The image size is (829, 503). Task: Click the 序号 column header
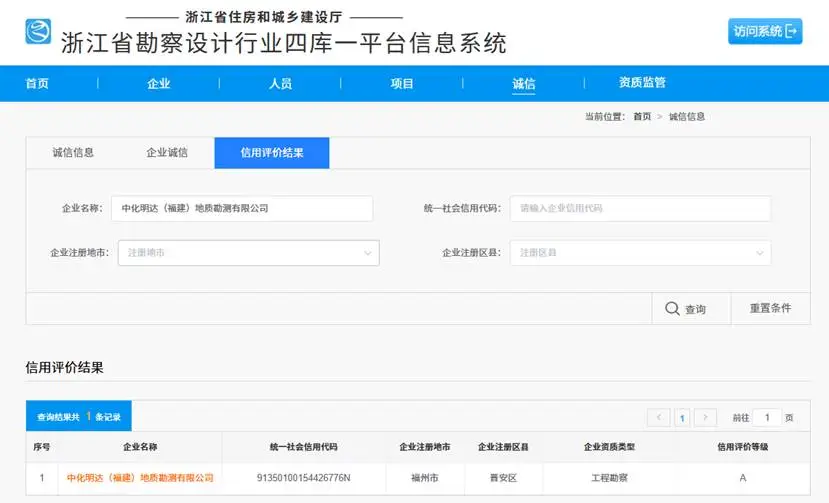pyautogui.click(x=42, y=447)
